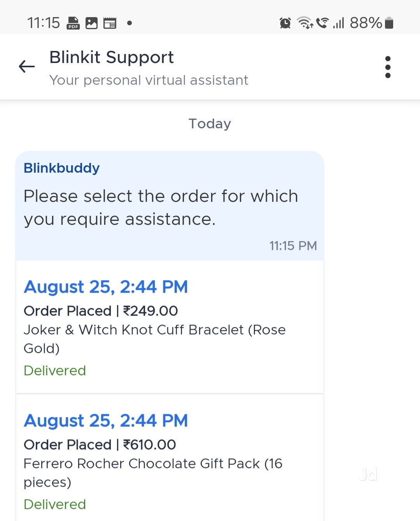Tap the ₹610.00 Order Placed line
Viewport: 420px width, 521px height.
[100, 445]
